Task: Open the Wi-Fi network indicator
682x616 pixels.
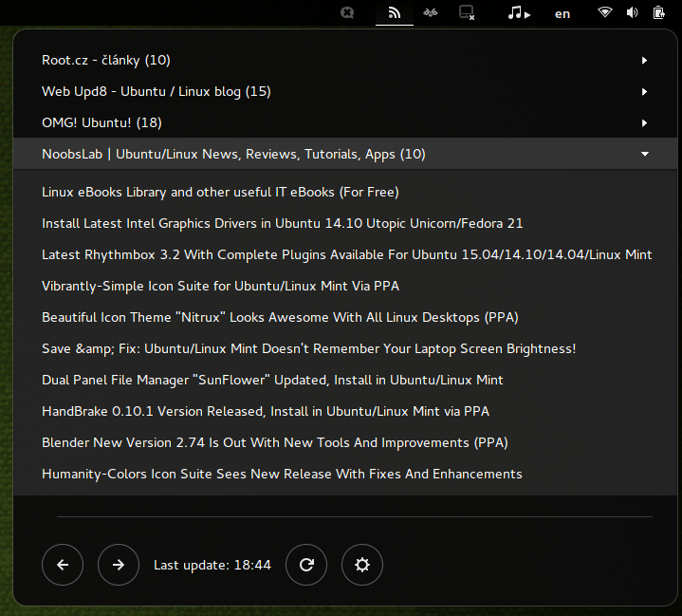Action: pyautogui.click(x=604, y=12)
